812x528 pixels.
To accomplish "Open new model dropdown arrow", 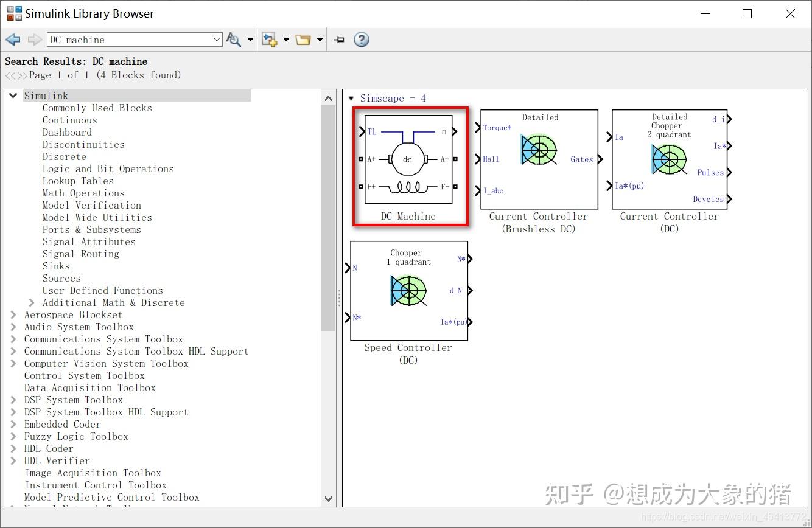I will pyautogui.click(x=286, y=40).
